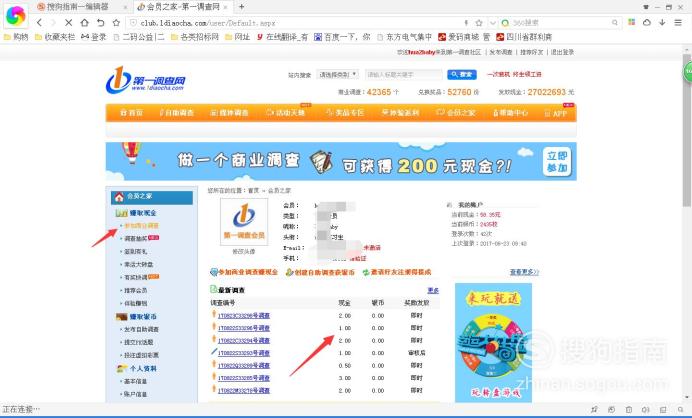Click the undo/restore closed tab icon
The height and width of the screenshot is (418, 692).
click(x=101, y=23)
